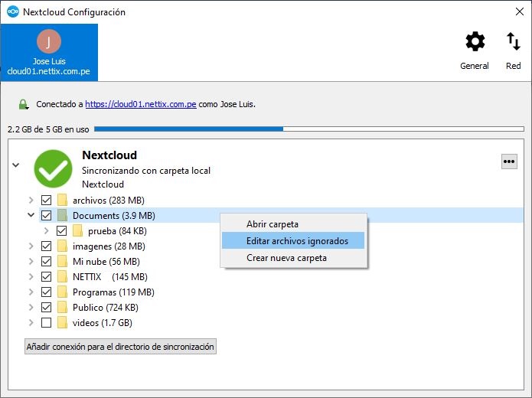Click the Nextcloud logo in title bar
Viewport: 532px width, 398px height.
pyautogui.click(x=12, y=12)
